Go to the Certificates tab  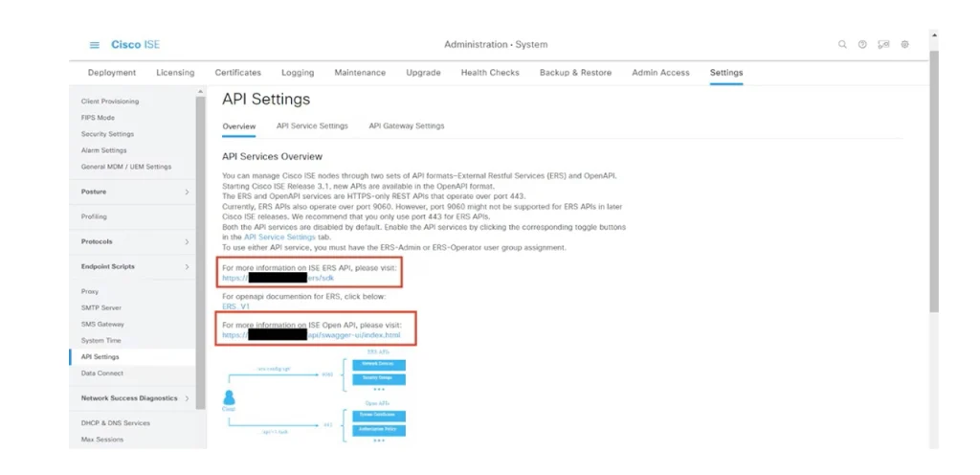coord(237,73)
